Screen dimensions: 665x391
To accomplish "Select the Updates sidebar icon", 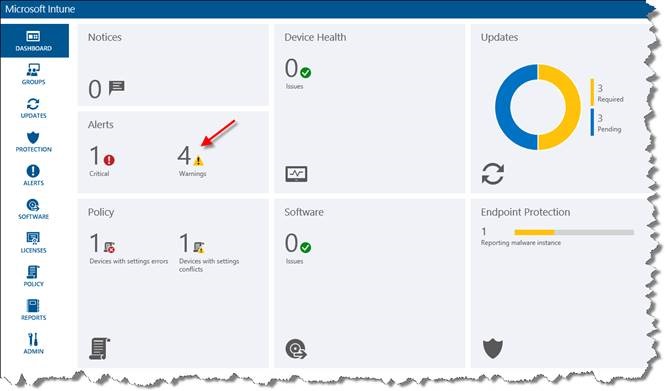I will click(x=34, y=108).
